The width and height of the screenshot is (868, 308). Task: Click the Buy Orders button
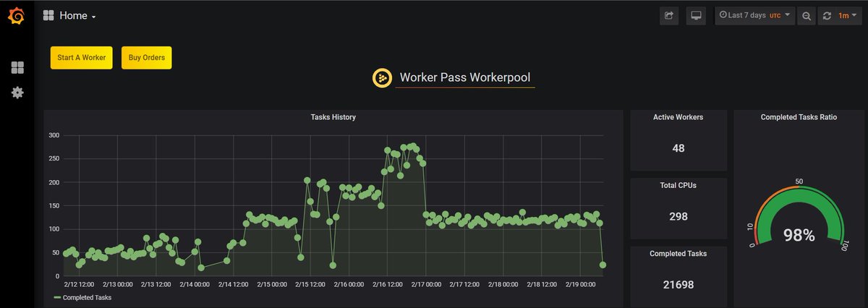coord(147,57)
